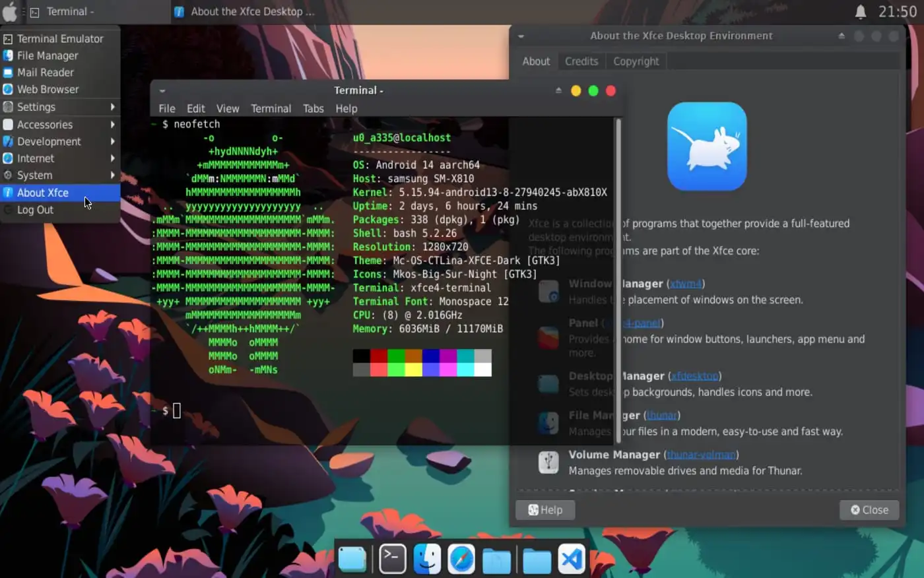The height and width of the screenshot is (578, 924).
Task: Click the 'OS: Android 14 aarch64' line
Action: [x=416, y=165]
